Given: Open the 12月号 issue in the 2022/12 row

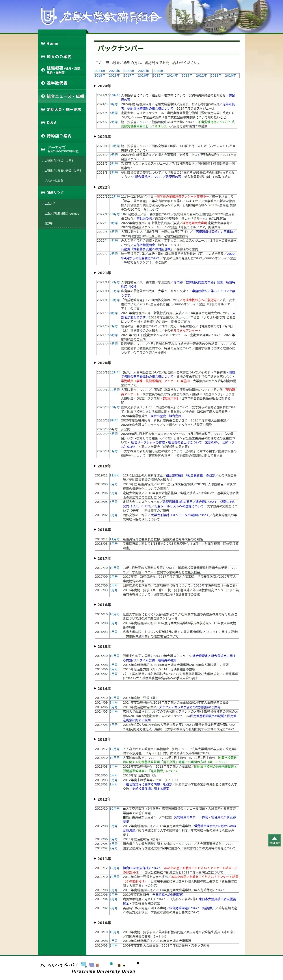Looking at the screenshot, I should [115, 197].
